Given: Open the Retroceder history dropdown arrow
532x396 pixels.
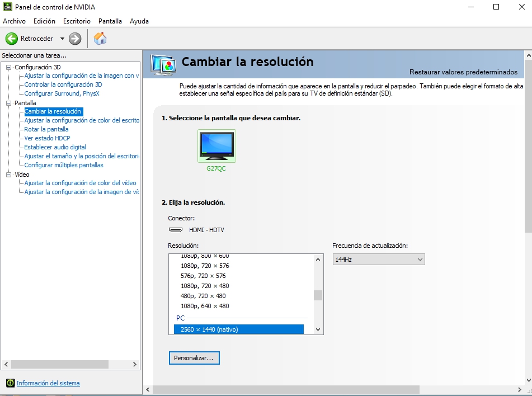Looking at the screenshot, I should tap(62, 39).
